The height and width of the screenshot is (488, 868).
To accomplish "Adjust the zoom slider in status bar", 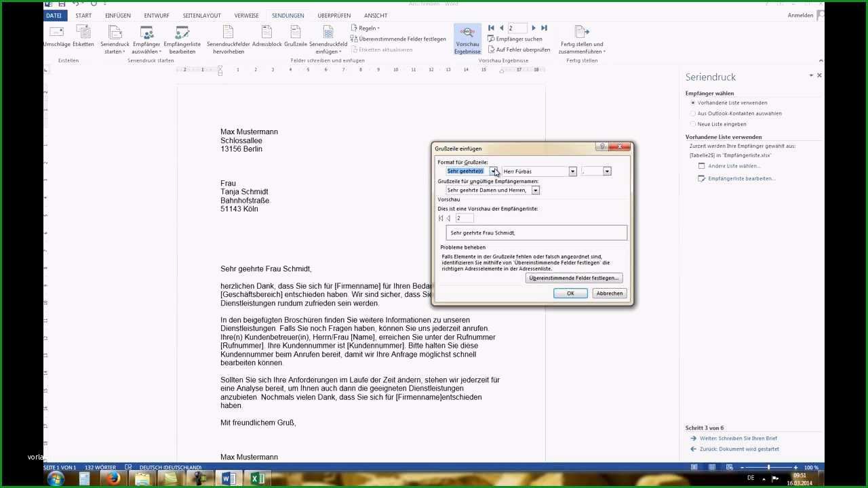I will click(x=768, y=468).
